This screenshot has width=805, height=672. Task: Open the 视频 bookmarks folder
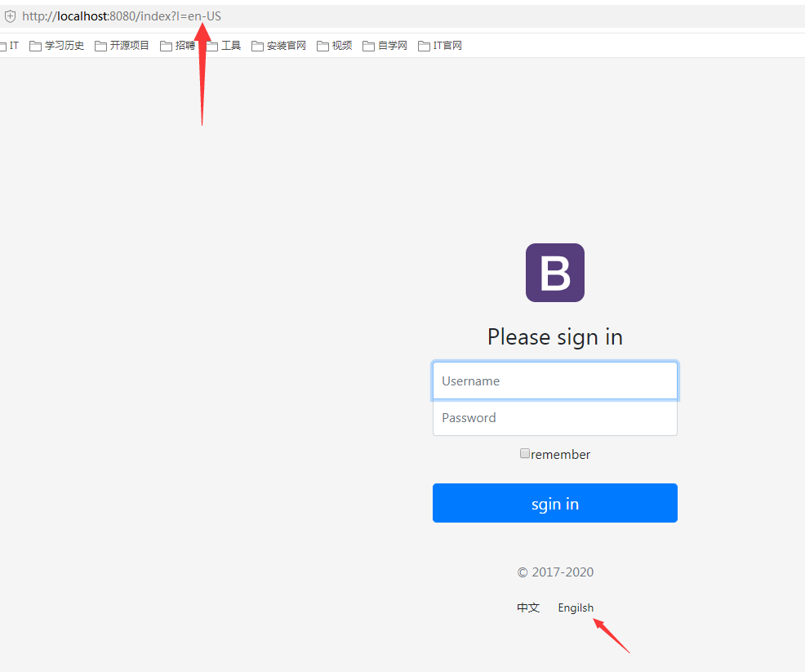coord(334,45)
